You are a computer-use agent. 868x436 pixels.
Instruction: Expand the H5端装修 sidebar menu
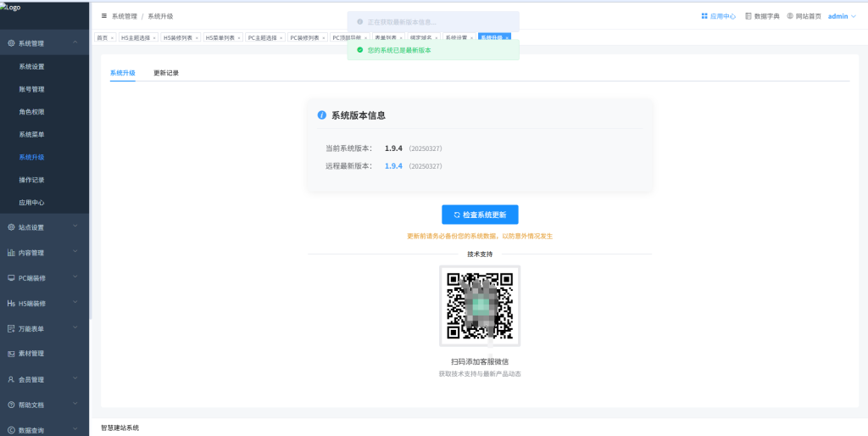tap(44, 304)
